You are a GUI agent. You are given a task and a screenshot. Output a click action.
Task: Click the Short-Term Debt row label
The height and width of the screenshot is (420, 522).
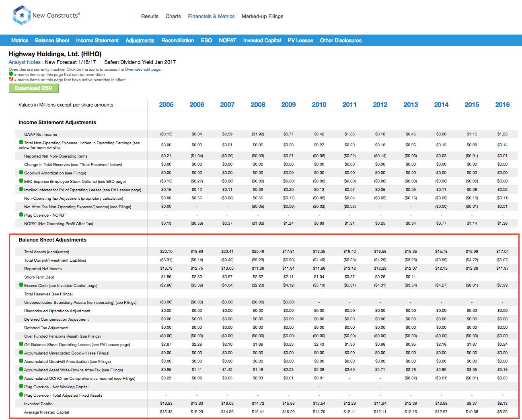39,277
